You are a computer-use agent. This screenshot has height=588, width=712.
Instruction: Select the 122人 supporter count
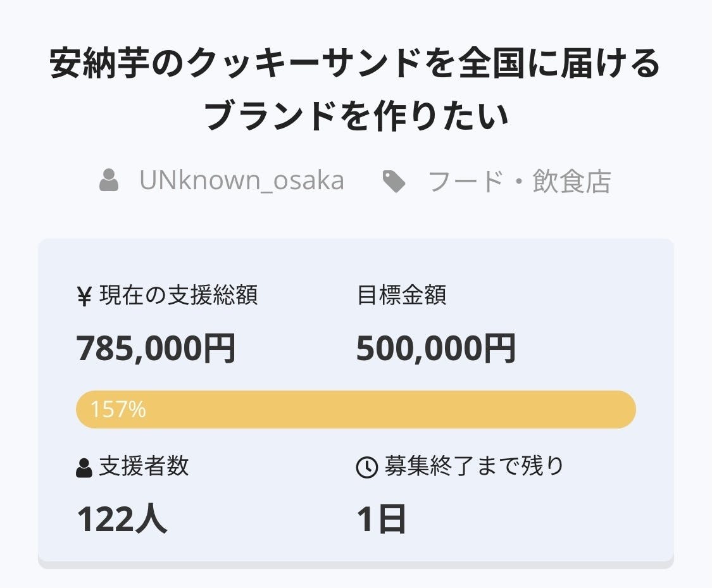pos(122,520)
